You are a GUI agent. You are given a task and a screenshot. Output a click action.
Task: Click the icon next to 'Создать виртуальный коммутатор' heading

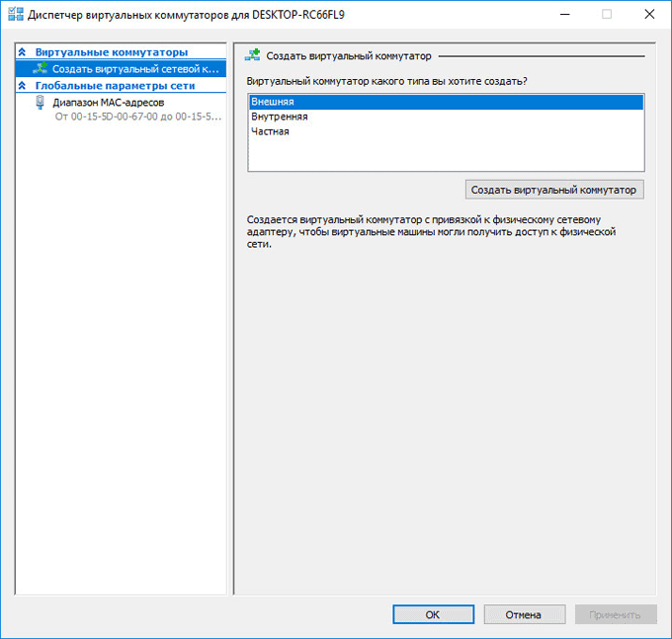pos(252,55)
